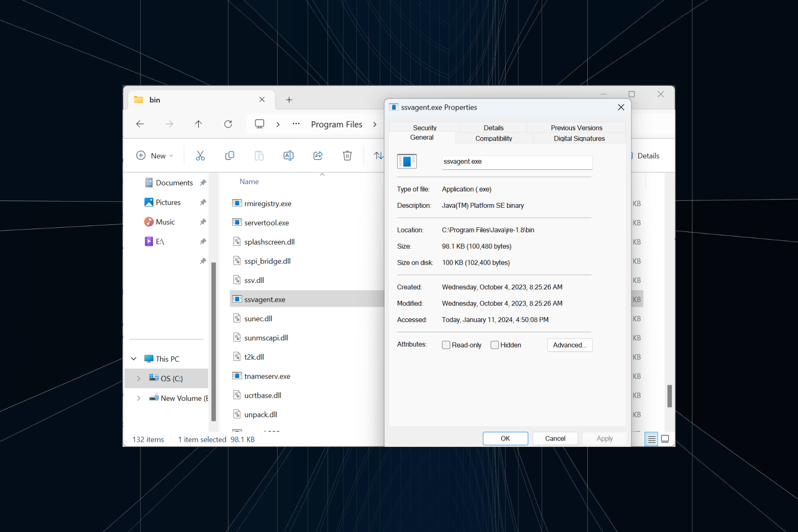This screenshot has height=532, width=798.
Task: Open the New dropdown menu
Action: [x=155, y=155]
